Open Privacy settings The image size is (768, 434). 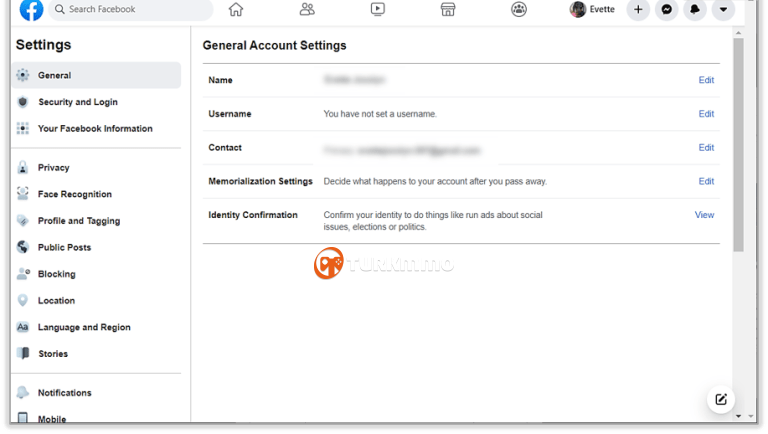[53, 168]
